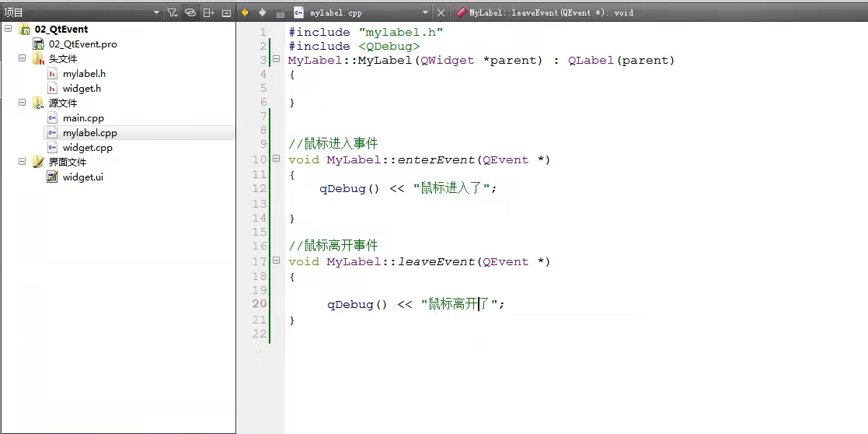This screenshot has height=434, width=868.
Task: Select the 界面文件 folder
Action: [x=68, y=163]
